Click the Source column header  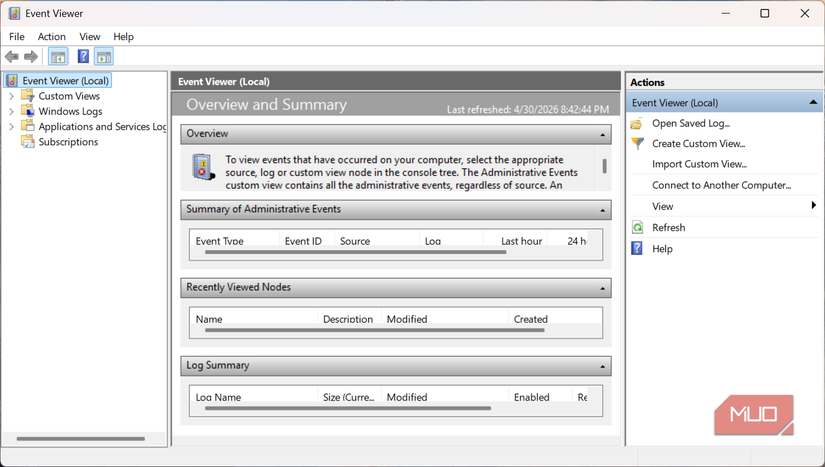(377, 240)
